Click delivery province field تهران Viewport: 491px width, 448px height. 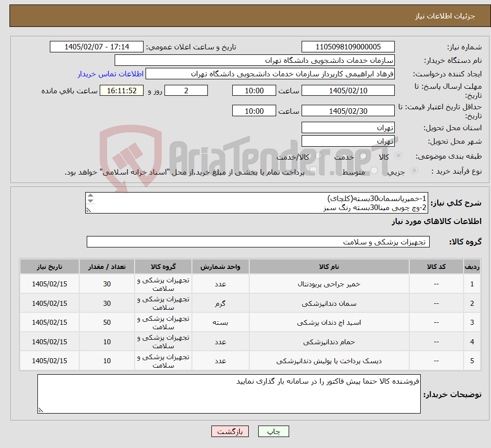tap(348, 128)
